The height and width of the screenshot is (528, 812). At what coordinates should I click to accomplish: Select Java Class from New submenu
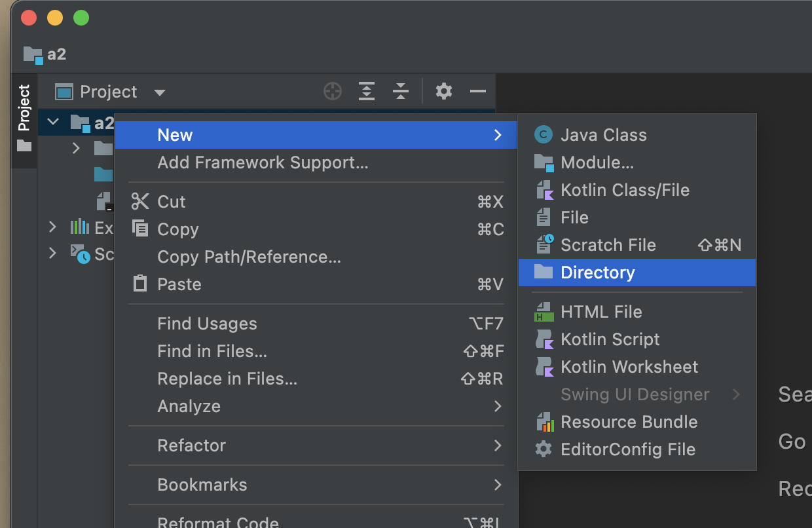point(603,135)
